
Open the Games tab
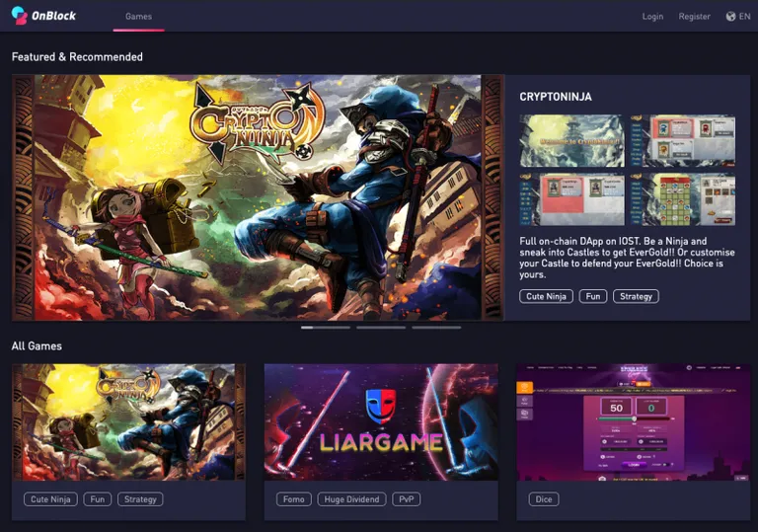[139, 17]
